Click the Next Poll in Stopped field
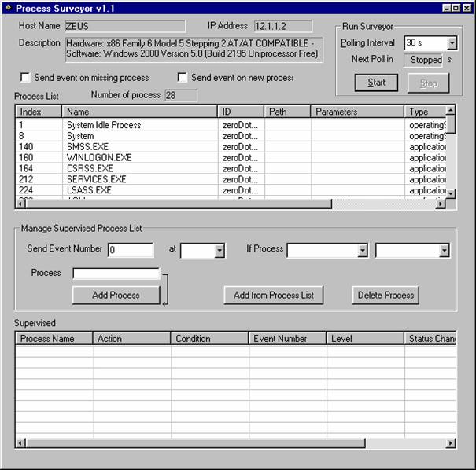 (423, 60)
